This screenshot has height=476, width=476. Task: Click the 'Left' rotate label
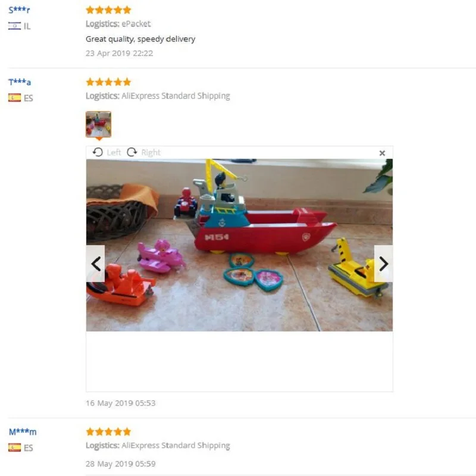(x=114, y=152)
